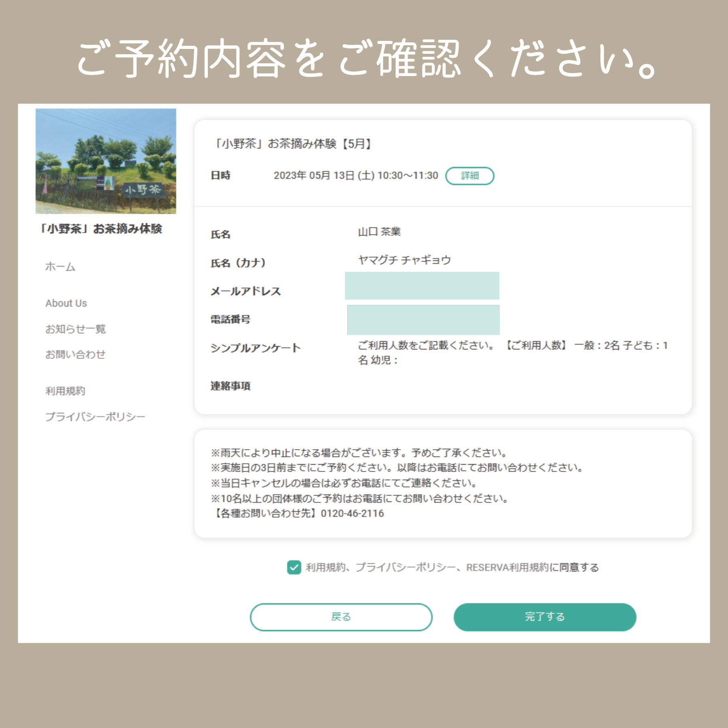Toggle the terms agreement checkbox
Screen dimensions: 728x728
(294, 567)
